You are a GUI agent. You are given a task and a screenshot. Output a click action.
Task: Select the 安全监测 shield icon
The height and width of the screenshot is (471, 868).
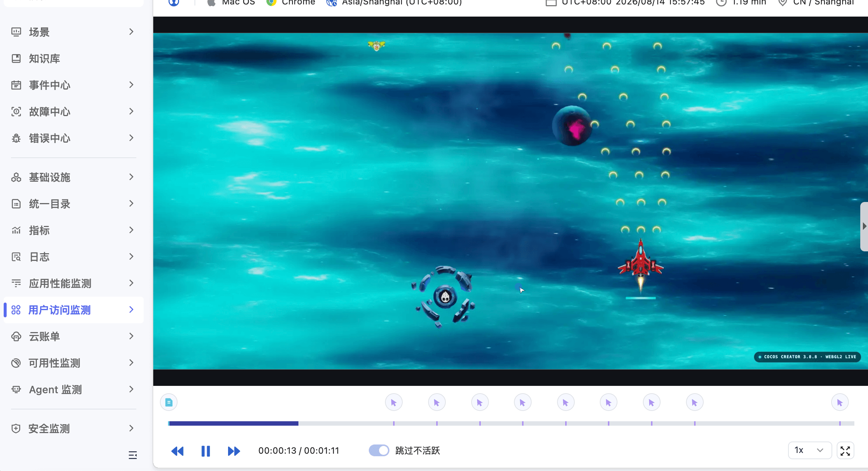(16, 429)
